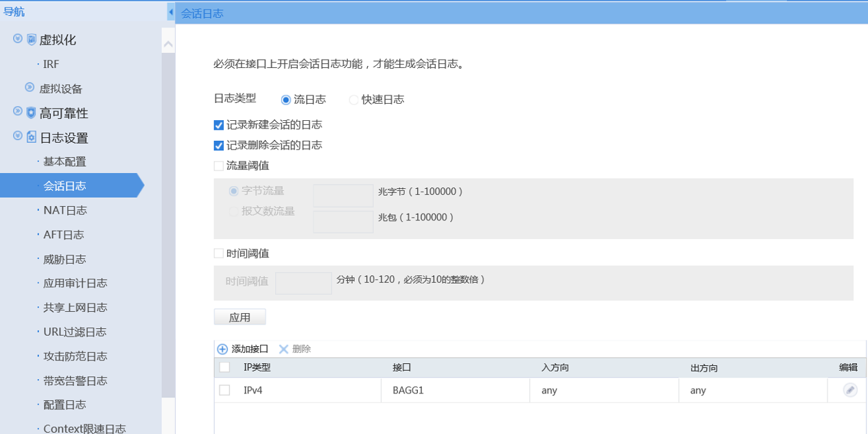
Task: Click the 导航 panel title
Action: (x=14, y=12)
